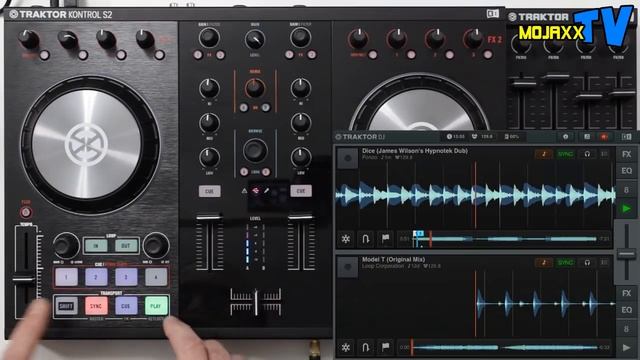
Task: Tap the cue flag icon on the Model T deck
Action: pos(385,348)
